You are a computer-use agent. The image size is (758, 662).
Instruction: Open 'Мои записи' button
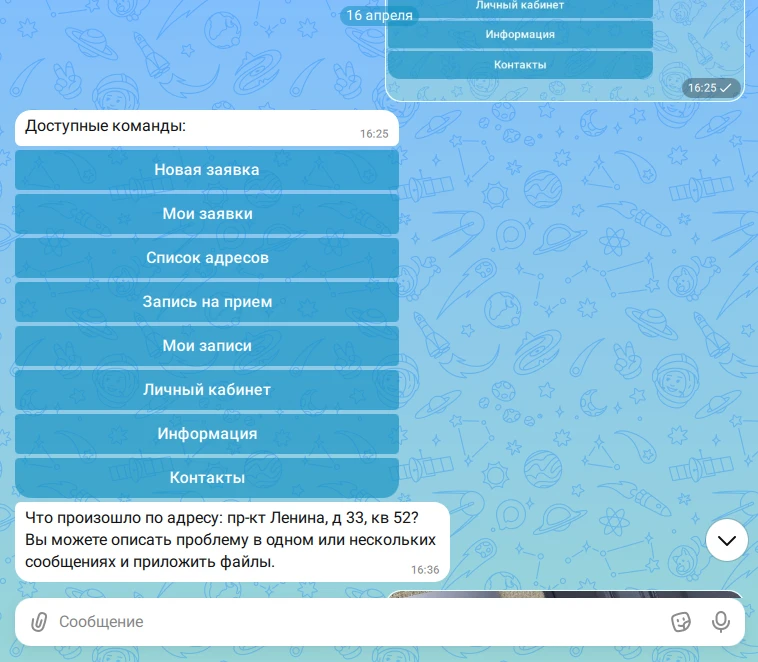207,346
